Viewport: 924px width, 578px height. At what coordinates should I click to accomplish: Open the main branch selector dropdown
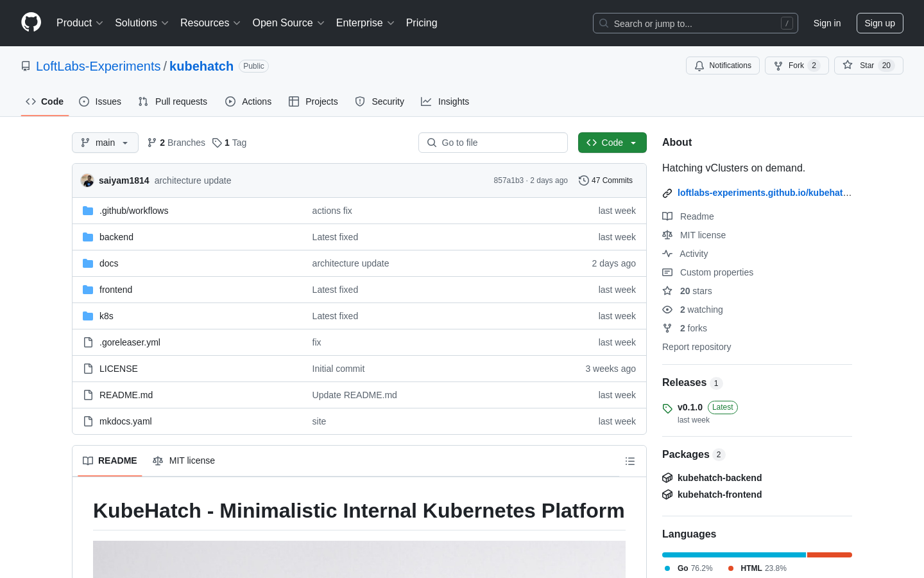105,143
